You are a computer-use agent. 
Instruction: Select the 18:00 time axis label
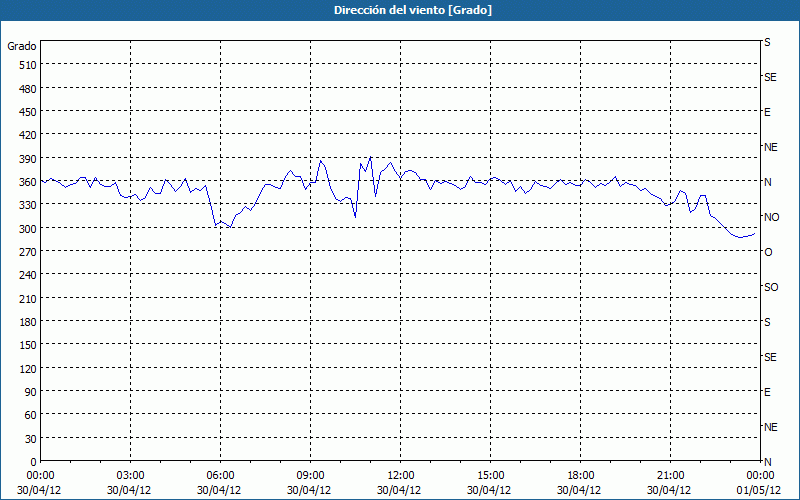coord(580,476)
